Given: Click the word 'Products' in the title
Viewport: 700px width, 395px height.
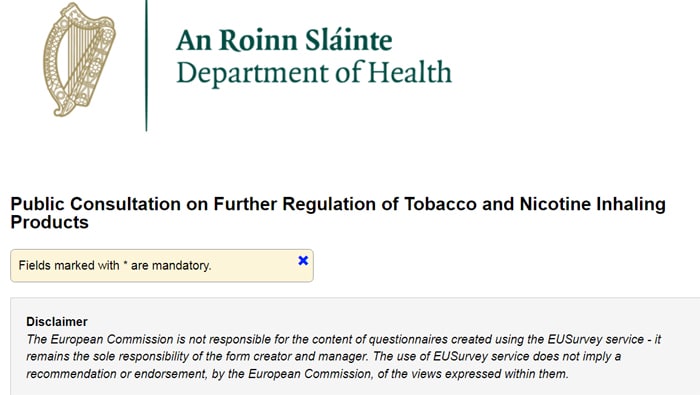Looking at the screenshot, I should [50, 222].
